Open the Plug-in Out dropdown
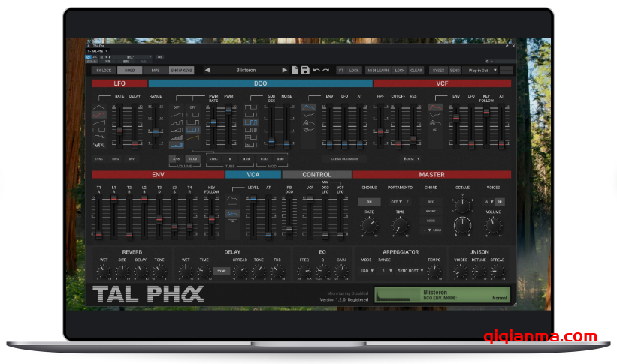This screenshot has height=364, width=617. click(482, 70)
